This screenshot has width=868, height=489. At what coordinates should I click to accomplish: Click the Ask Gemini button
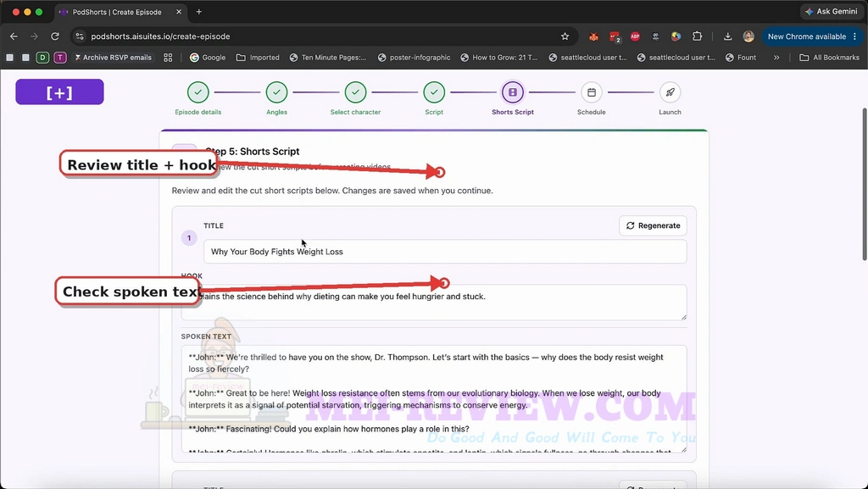[832, 12]
